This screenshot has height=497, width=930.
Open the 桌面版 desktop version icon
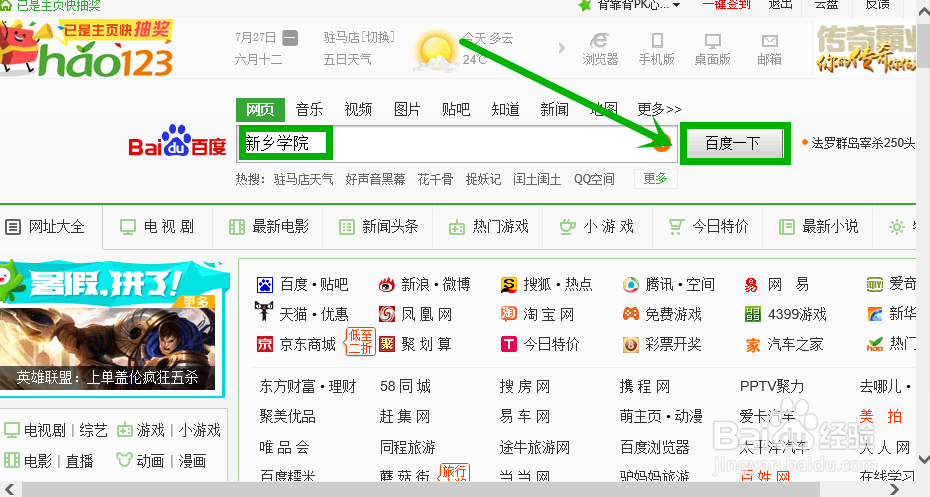pyautogui.click(x=712, y=48)
